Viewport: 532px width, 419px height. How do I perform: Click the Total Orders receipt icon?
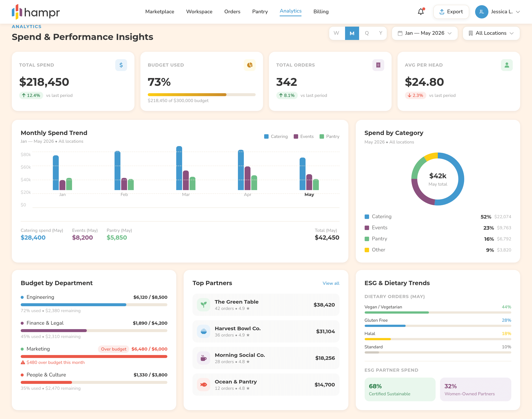coord(378,65)
